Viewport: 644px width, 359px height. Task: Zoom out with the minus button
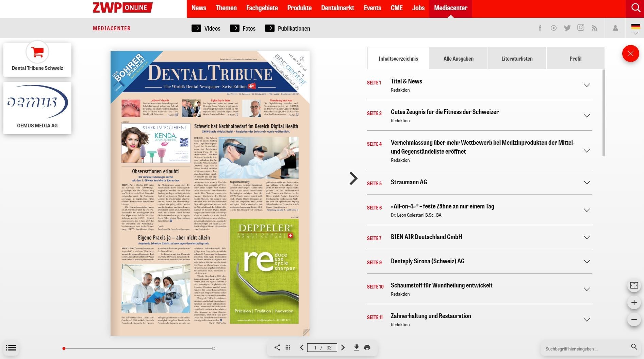[634, 319]
